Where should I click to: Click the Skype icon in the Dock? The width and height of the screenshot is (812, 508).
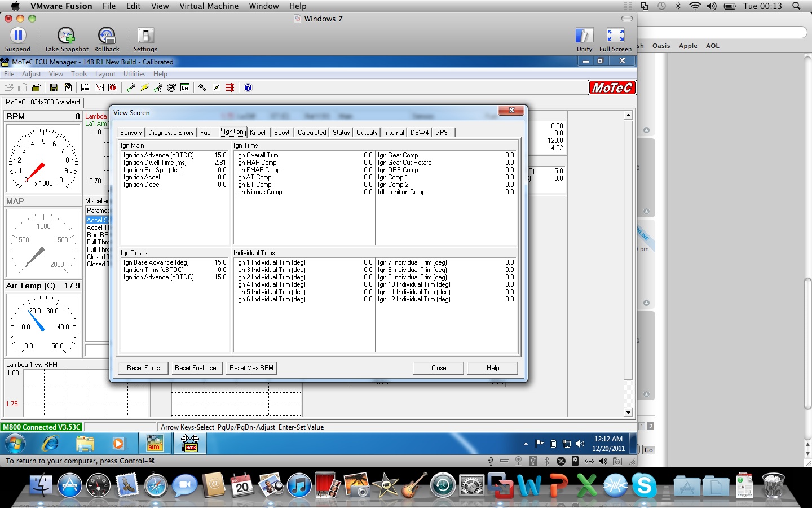[645, 484]
